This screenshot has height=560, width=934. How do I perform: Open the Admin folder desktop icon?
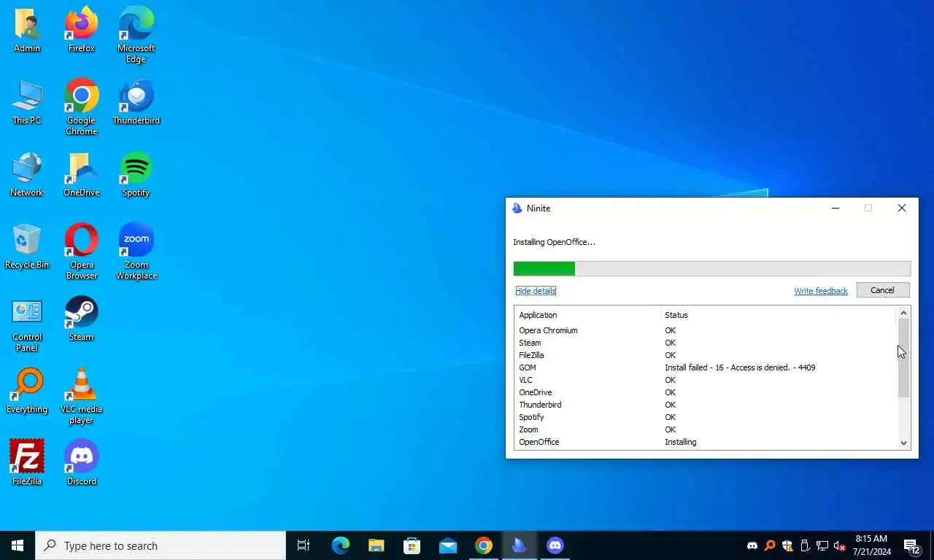(27, 31)
